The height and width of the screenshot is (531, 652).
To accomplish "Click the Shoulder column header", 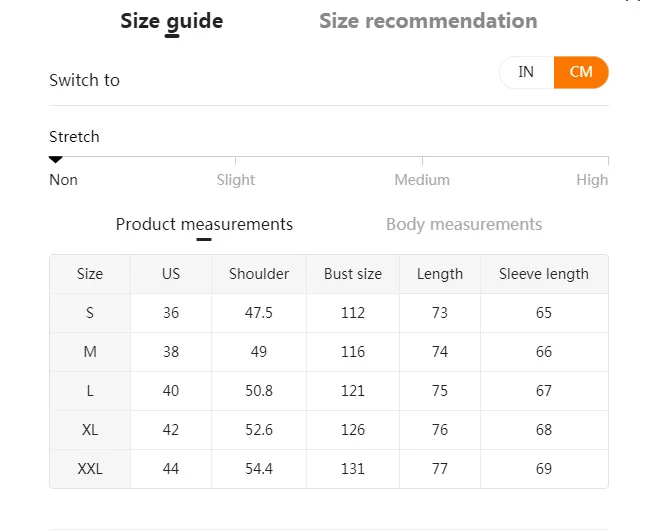I will 259,274.
